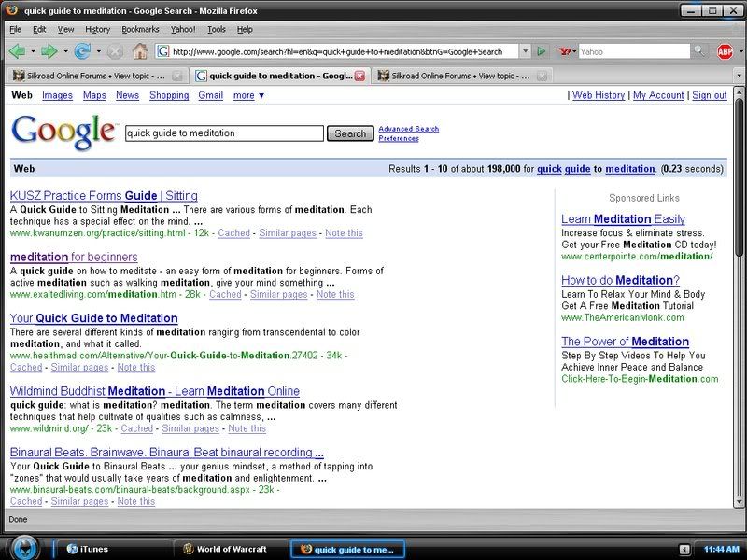Open 'Your Quick Guide to Meditation' result
The image size is (747, 560).
[93, 318]
